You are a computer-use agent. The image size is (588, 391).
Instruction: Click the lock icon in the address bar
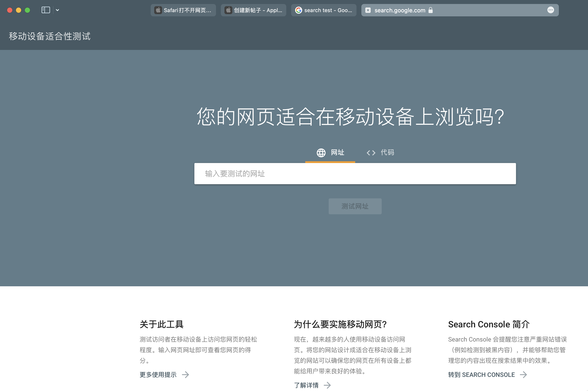[x=431, y=10]
